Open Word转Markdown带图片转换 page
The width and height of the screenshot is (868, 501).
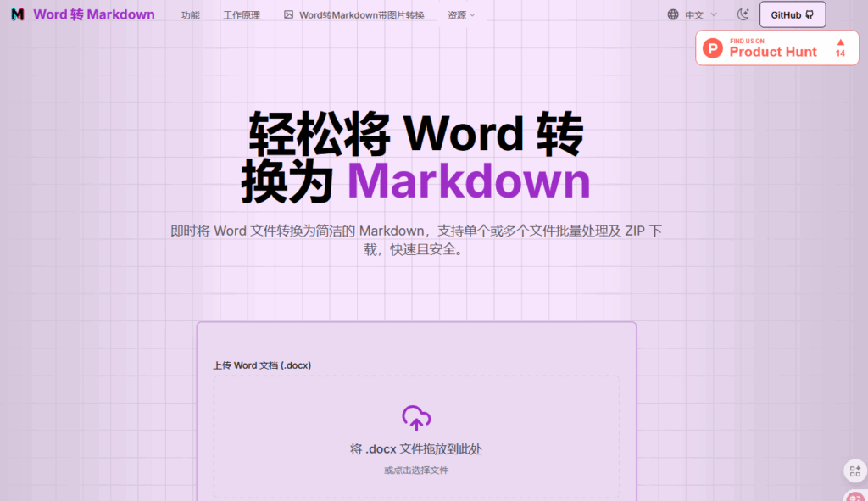[x=361, y=14]
